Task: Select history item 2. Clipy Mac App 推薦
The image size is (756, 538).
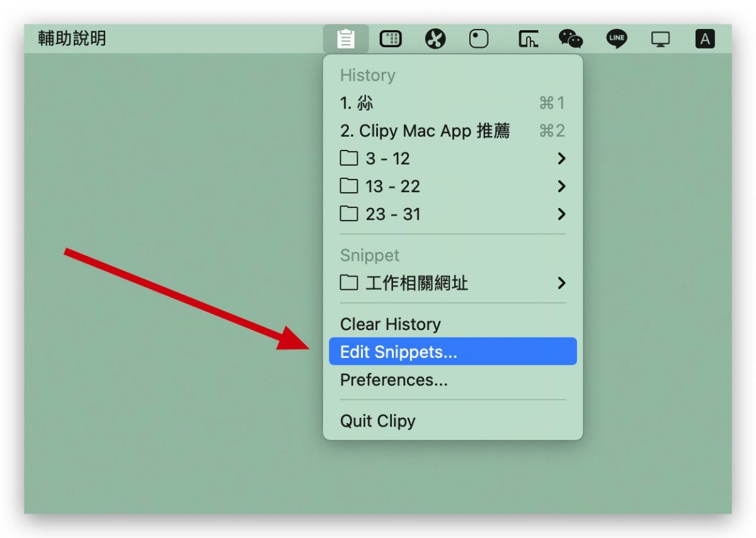Action: (x=452, y=131)
